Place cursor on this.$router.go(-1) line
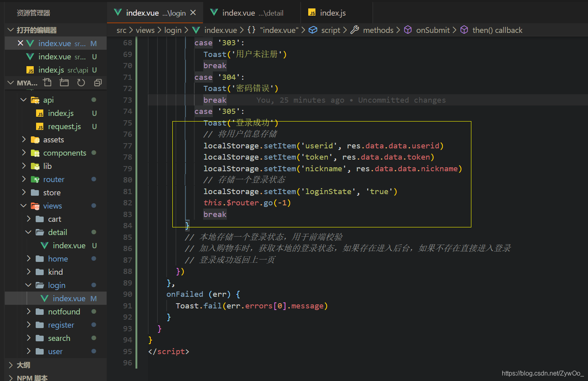This screenshot has width=588, height=381. (247, 203)
